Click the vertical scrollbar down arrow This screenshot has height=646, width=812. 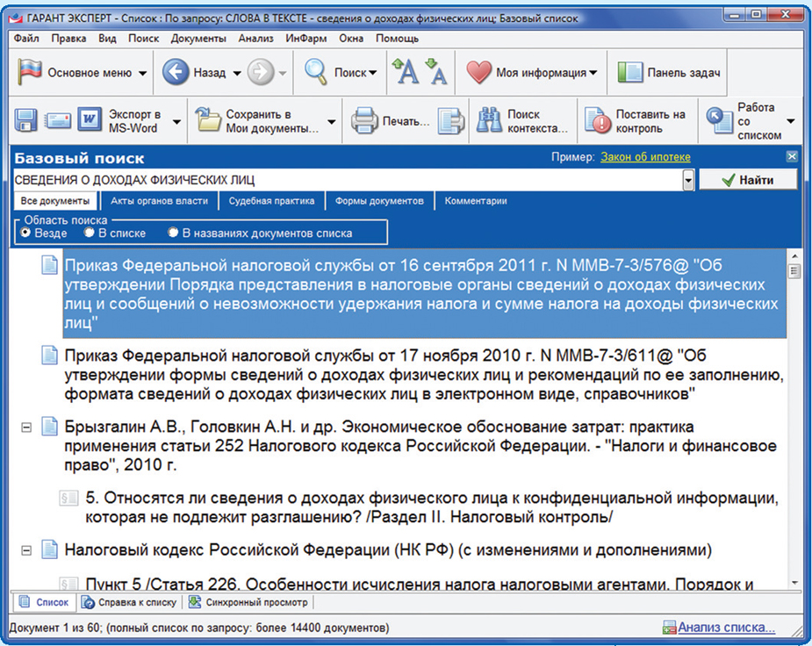(794, 583)
